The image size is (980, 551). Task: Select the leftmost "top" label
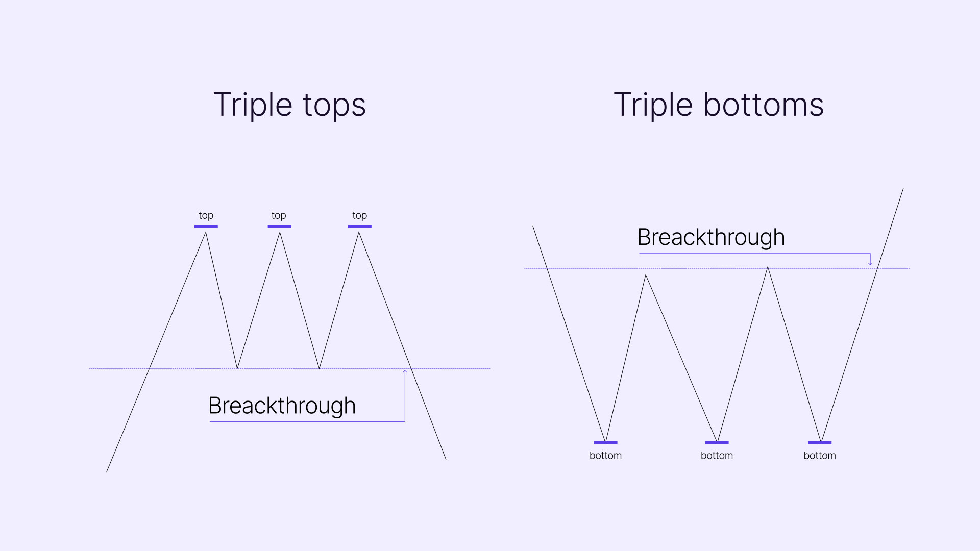pyautogui.click(x=206, y=215)
